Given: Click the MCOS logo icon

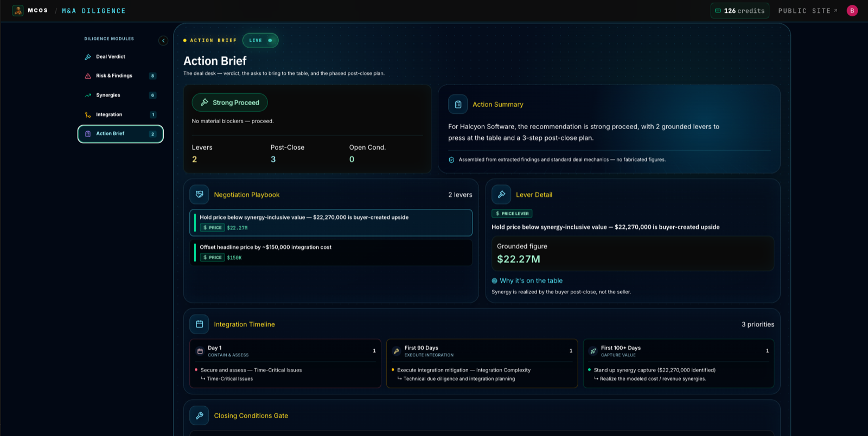Looking at the screenshot, I should (18, 10).
